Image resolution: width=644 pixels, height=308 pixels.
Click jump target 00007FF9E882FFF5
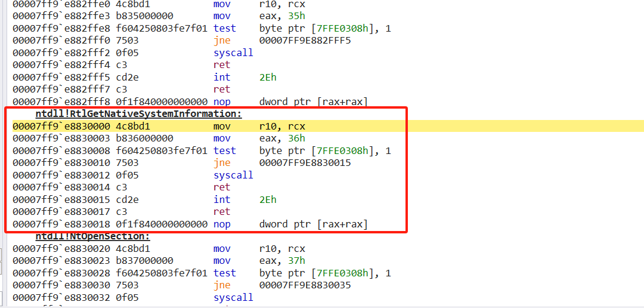click(x=305, y=41)
